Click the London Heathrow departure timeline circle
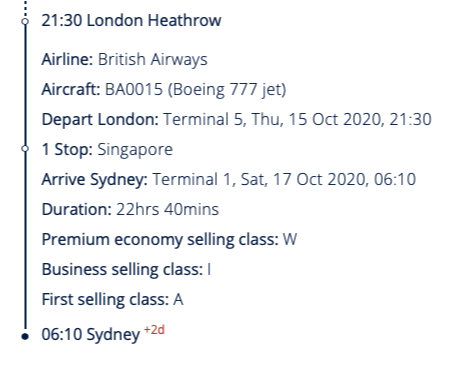Viewport: 450px width, 365px height. click(25, 22)
